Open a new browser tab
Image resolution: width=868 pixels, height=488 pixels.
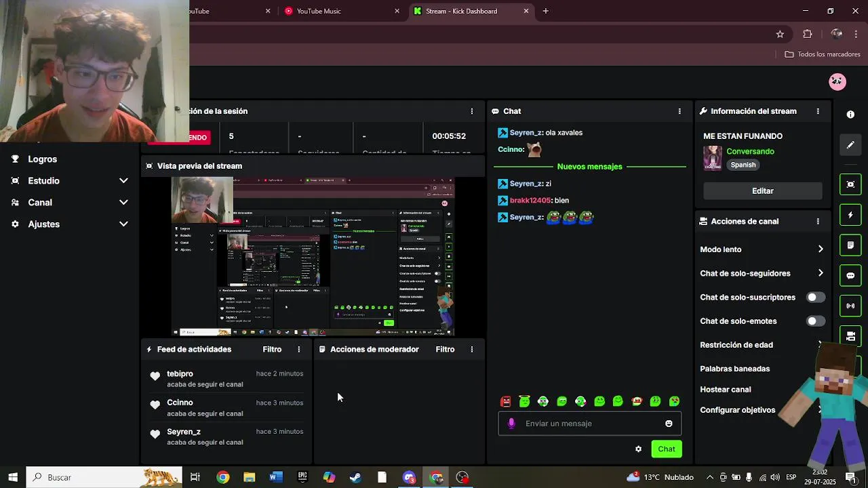pyautogui.click(x=545, y=11)
